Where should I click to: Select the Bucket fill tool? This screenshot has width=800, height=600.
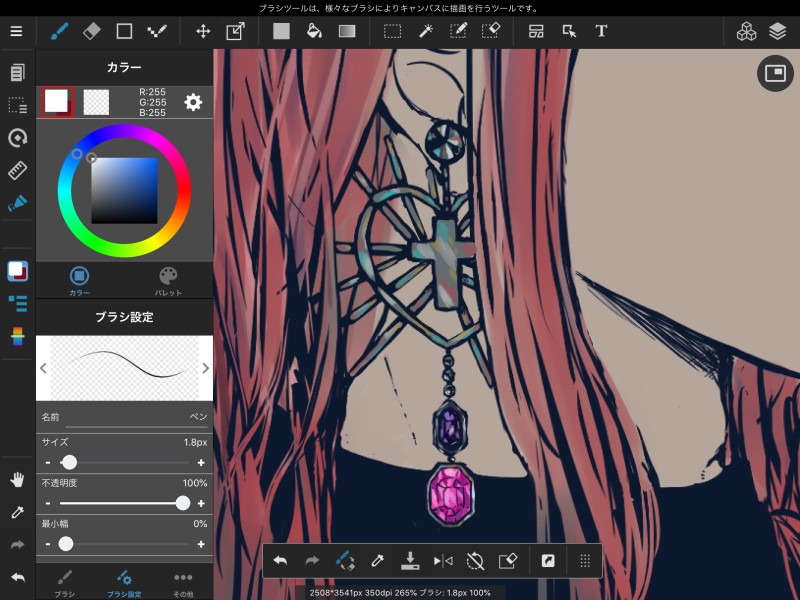pos(314,31)
